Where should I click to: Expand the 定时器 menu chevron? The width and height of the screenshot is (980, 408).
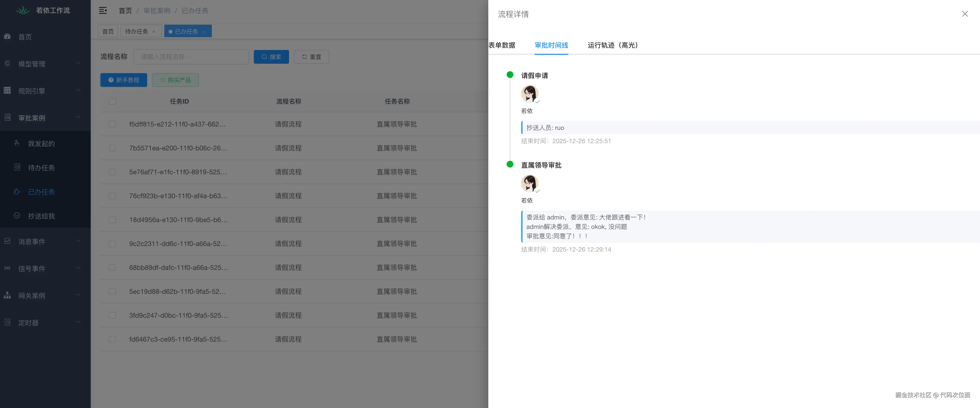click(x=78, y=322)
